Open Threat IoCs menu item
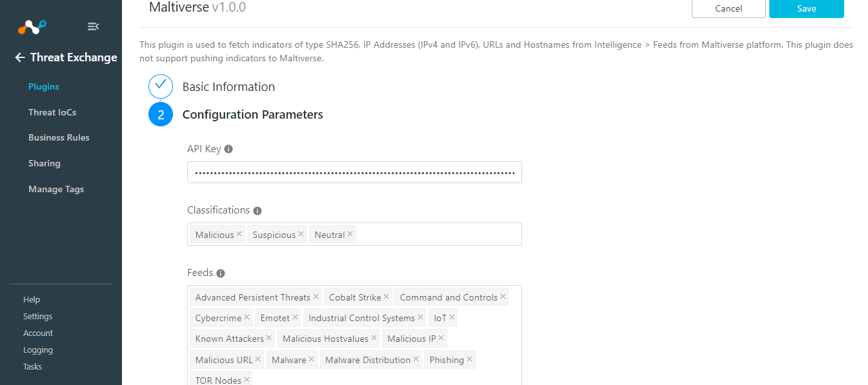The image size is (868, 385). point(52,112)
